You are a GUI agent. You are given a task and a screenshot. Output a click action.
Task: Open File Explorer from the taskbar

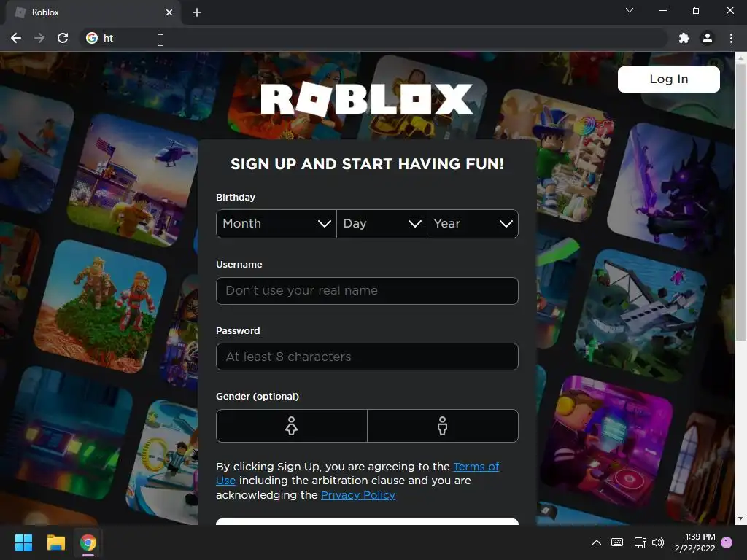click(x=55, y=542)
